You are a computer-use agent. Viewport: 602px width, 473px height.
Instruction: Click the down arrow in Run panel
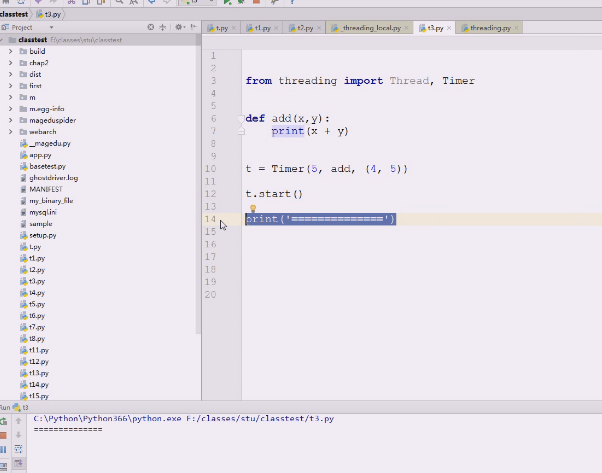18,435
